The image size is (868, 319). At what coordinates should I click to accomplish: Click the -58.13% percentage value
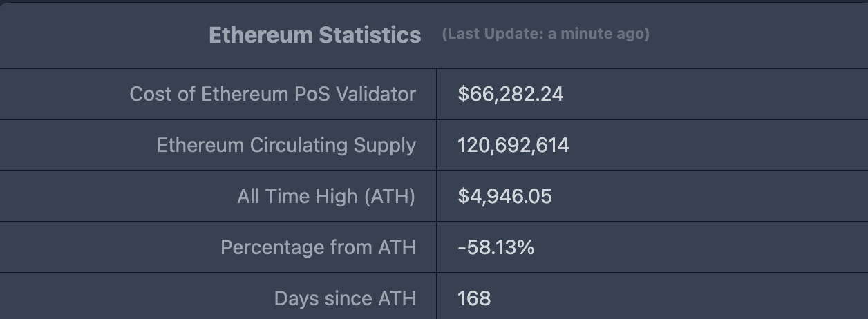tap(496, 247)
